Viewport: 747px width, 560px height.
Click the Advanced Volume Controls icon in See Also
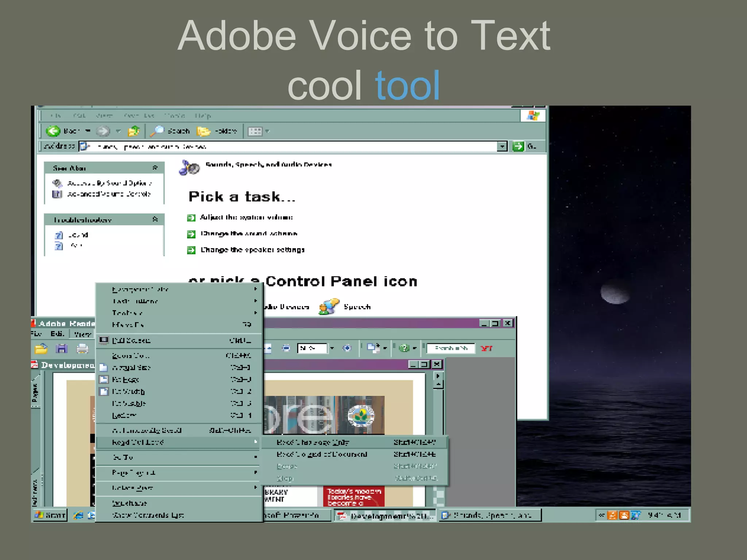point(57,194)
